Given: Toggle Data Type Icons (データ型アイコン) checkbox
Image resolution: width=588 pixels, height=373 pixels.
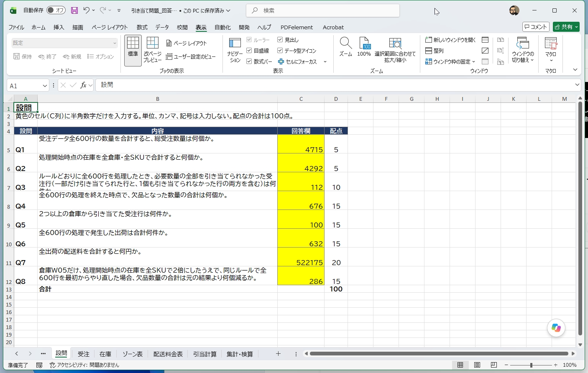Looking at the screenshot, I should coord(280,51).
